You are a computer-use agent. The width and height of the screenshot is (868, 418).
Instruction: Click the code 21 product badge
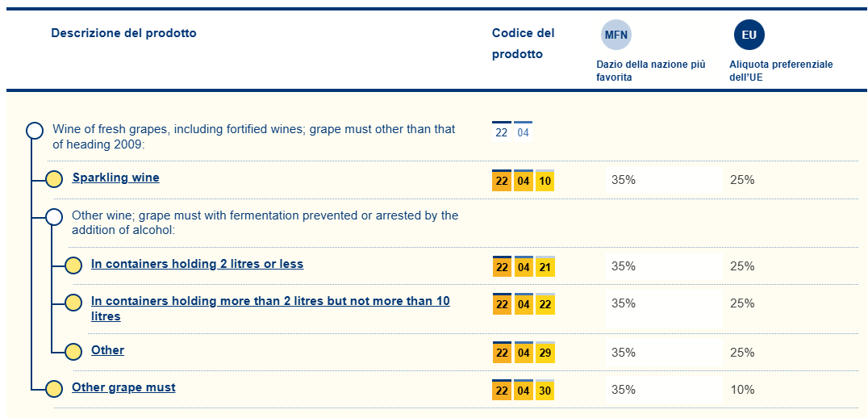pyautogui.click(x=545, y=267)
